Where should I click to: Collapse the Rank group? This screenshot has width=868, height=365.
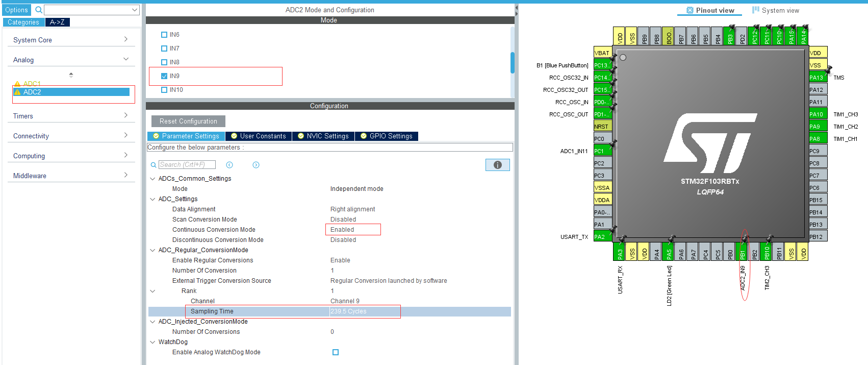[152, 291]
